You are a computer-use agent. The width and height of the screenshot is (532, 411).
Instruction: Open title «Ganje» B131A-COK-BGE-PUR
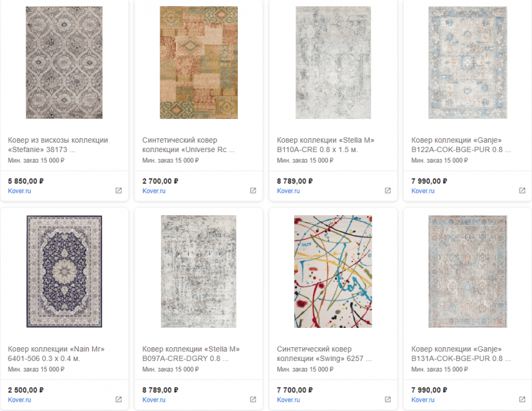461,353
